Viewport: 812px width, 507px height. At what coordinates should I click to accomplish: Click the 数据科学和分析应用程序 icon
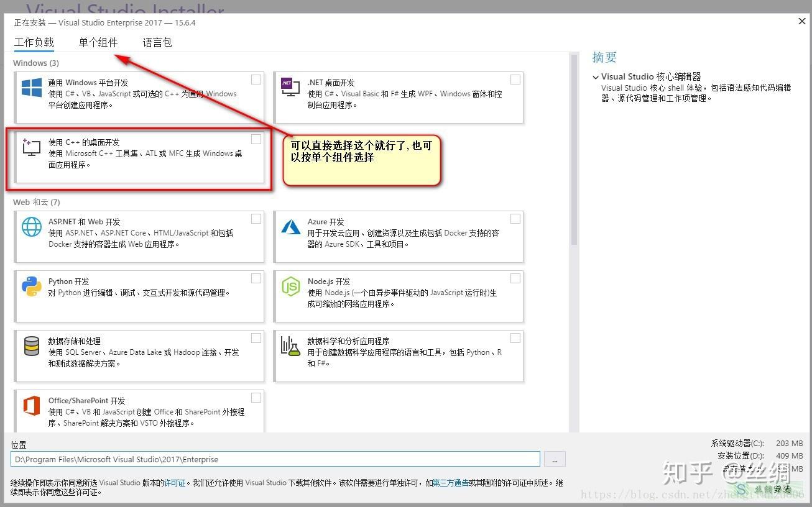coord(290,345)
